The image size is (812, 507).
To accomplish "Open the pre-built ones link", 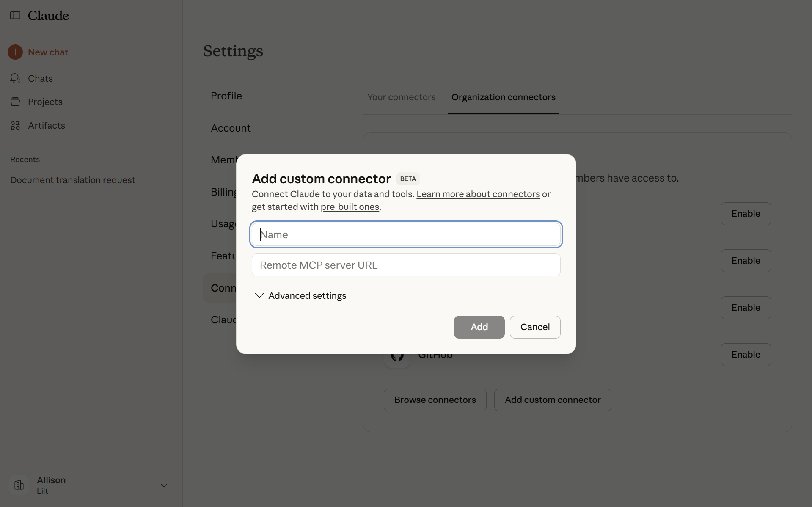I will point(350,207).
